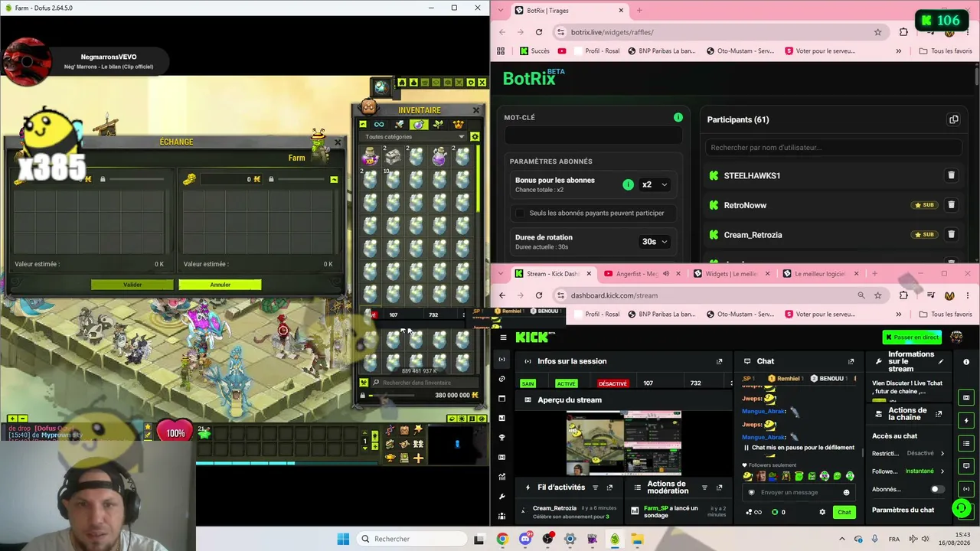Open Windows Start menu
This screenshot has height=551, width=980.
pos(343,539)
